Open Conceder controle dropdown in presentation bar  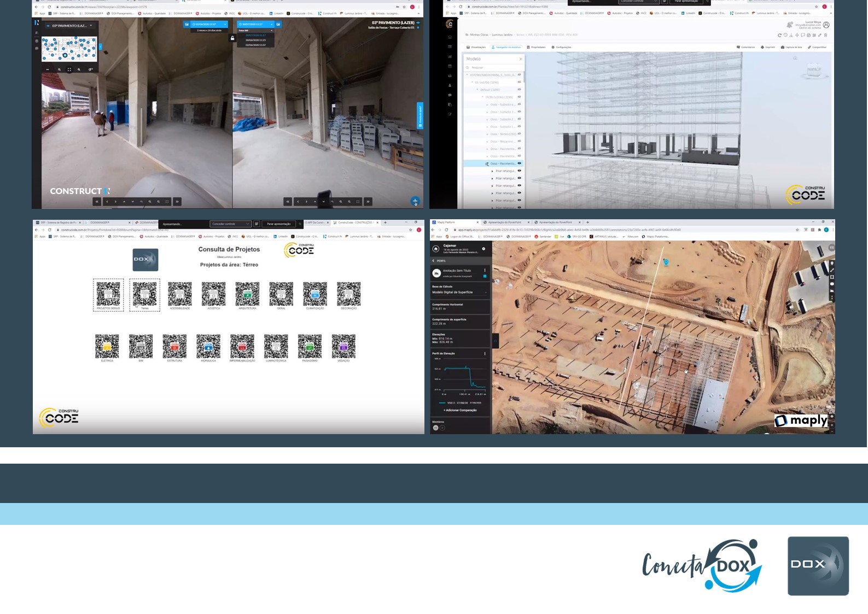click(230, 224)
